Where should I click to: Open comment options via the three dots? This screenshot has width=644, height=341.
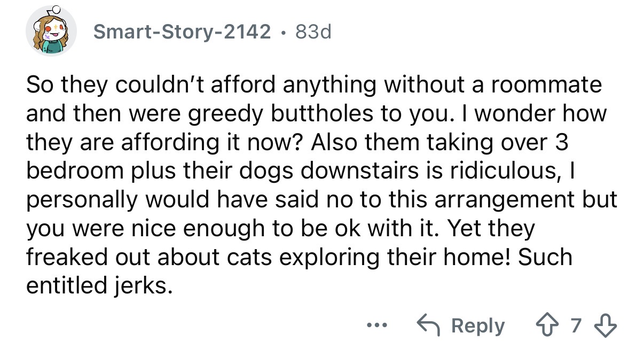pyautogui.click(x=377, y=324)
